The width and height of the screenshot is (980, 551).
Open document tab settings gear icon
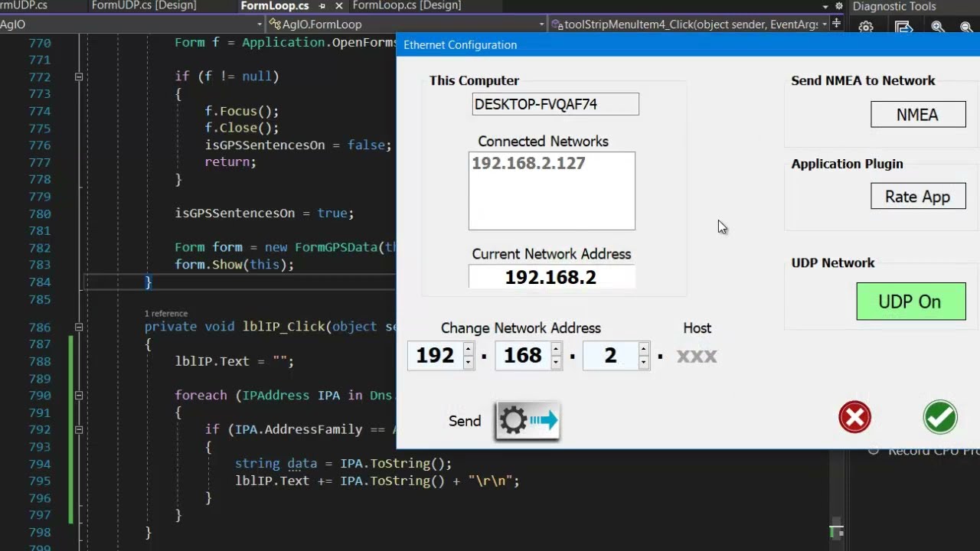(838, 6)
